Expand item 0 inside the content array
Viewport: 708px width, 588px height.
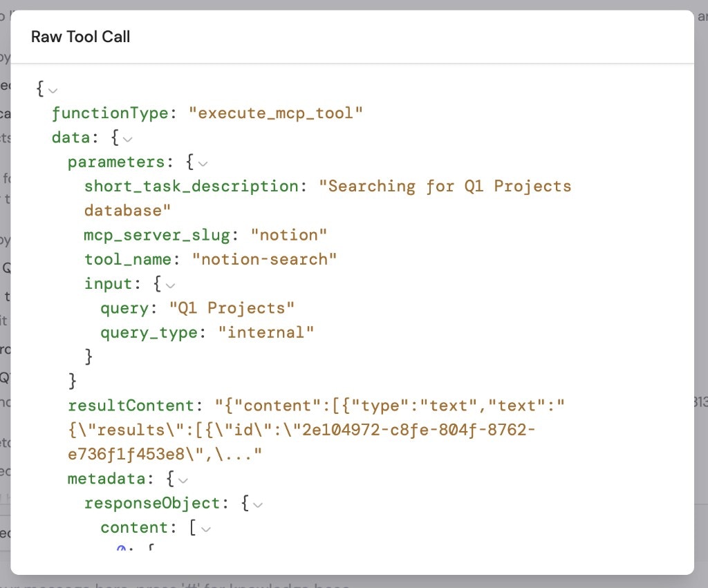coord(121,549)
